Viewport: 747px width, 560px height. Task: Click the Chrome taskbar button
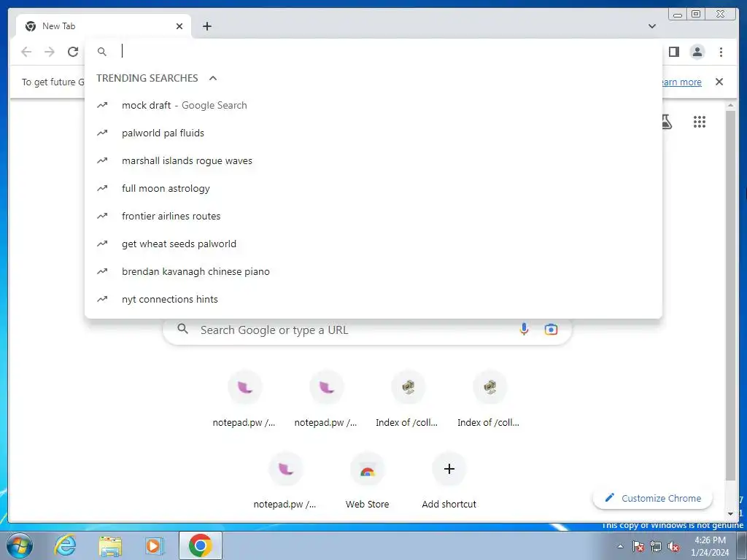pos(200,545)
